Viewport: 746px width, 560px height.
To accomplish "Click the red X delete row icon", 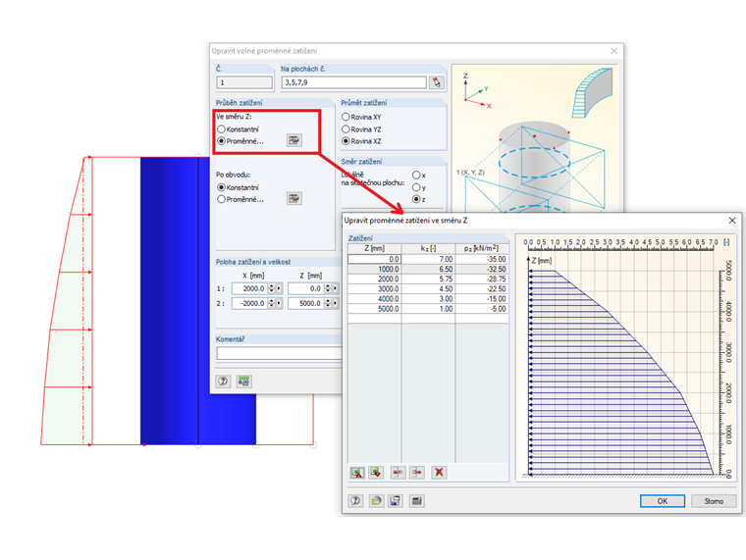I will (x=439, y=473).
